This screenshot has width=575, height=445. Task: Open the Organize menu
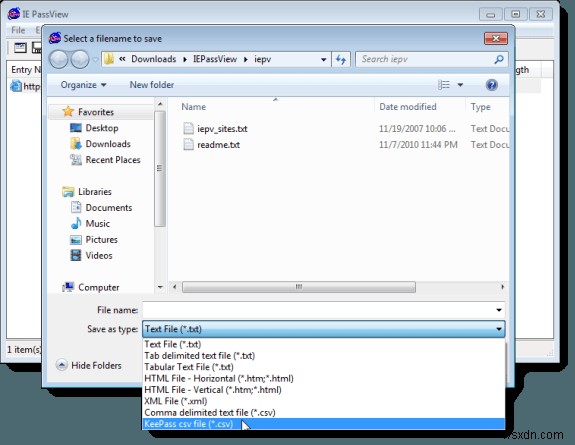tap(83, 85)
